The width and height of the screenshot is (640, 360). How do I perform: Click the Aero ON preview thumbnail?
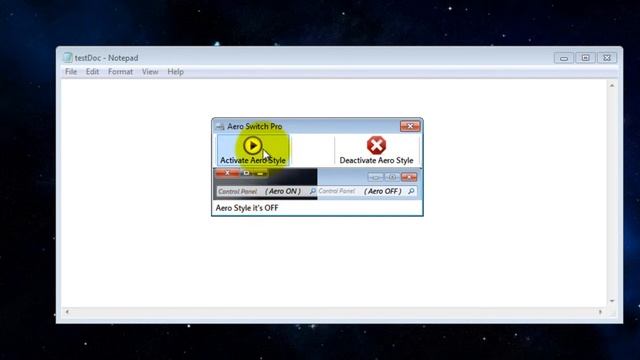pyautogui.click(x=265, y=184)
